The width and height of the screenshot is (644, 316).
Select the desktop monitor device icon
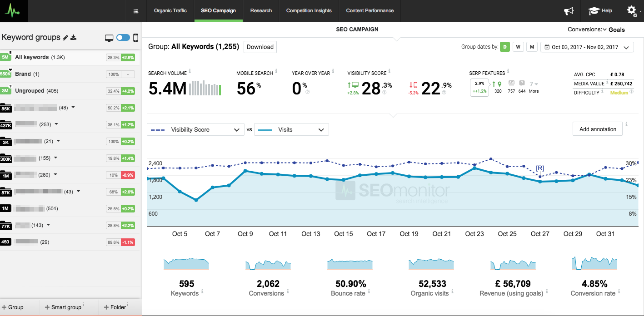pos(109,38)
